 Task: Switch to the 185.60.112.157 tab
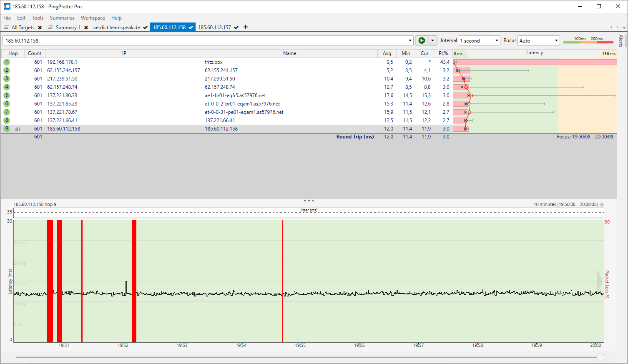coord(214,27)
